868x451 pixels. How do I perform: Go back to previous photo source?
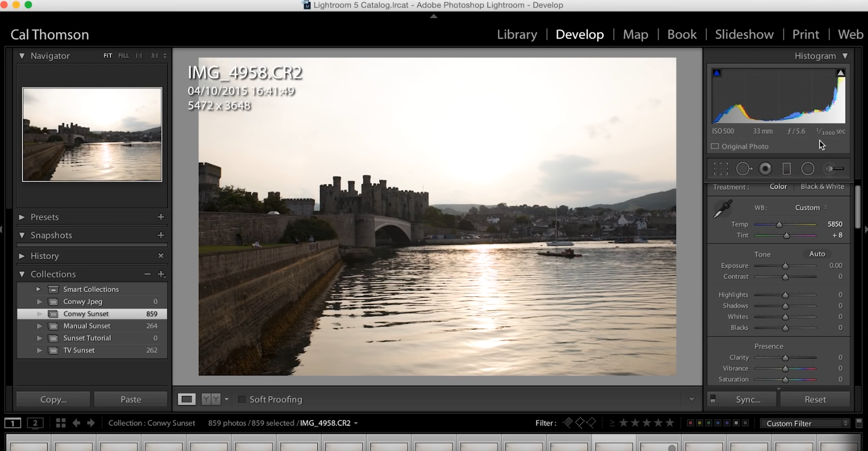[x=76, y=423]
